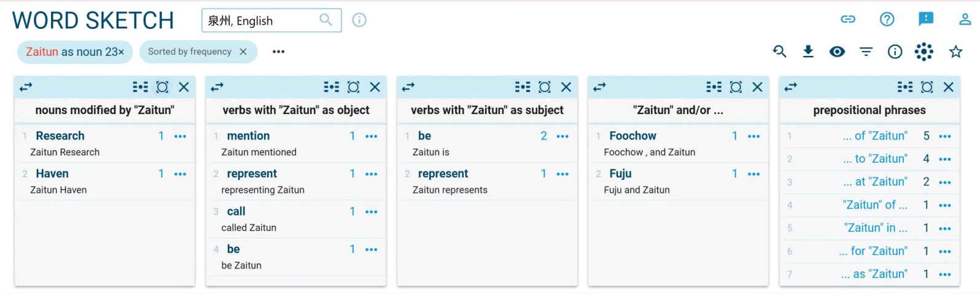Open the filter settings icon
Viewport: 980px width, 294px height.
pos(866,52)
